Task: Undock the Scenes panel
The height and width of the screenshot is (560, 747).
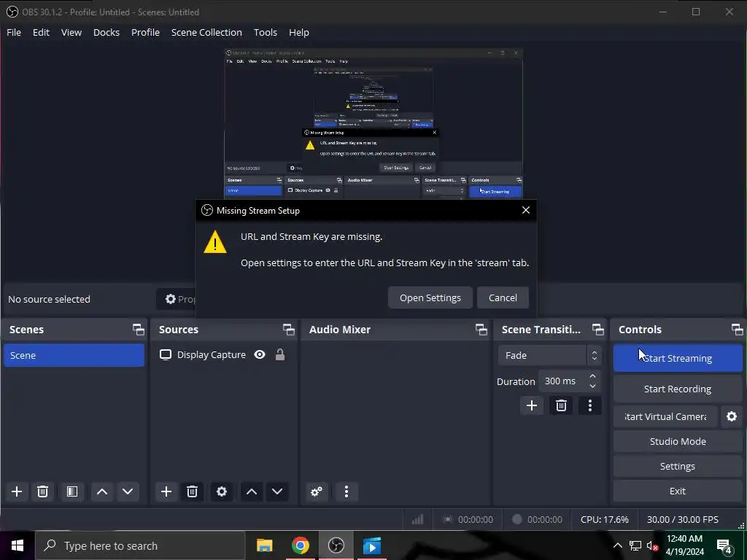Action: click(138, 330)
